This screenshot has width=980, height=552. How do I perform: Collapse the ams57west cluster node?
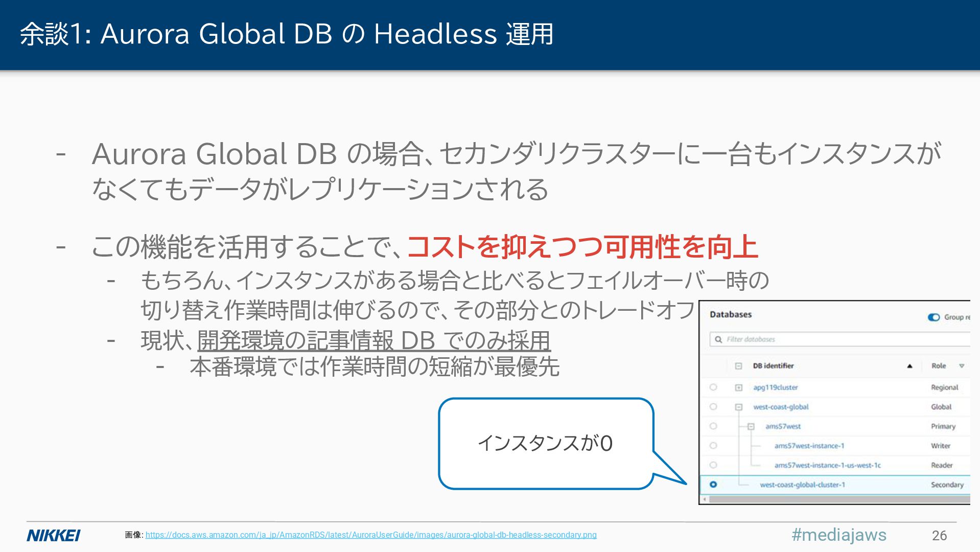pos(751,426)
